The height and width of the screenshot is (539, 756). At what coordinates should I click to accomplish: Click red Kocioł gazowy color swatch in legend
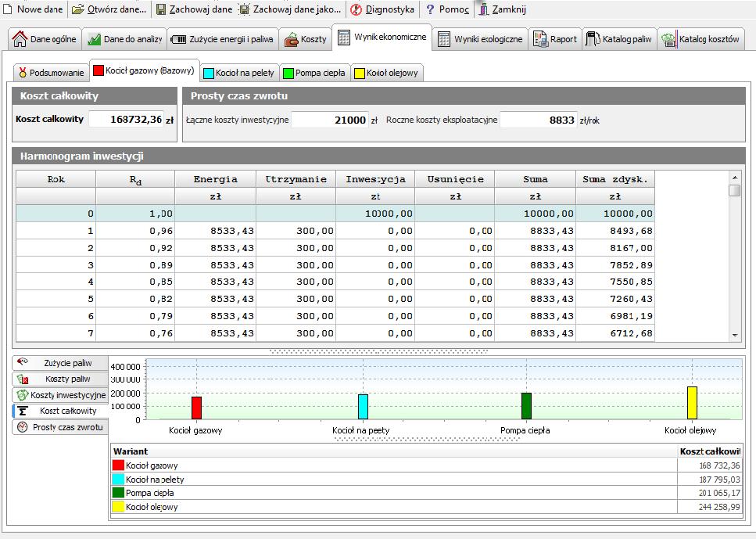coord(118,465)
